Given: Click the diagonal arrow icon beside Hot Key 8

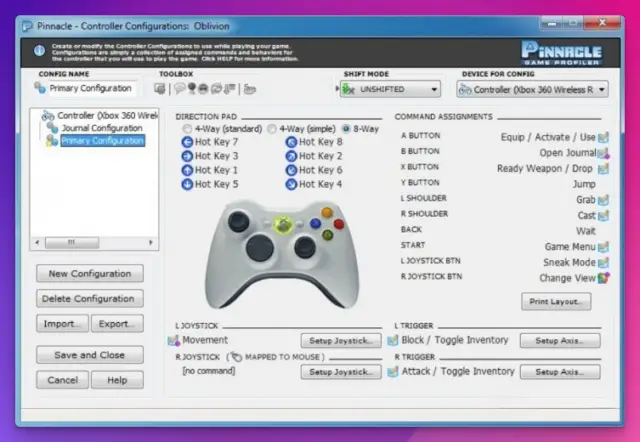Looking at the screenshot, I should (291, 142).
